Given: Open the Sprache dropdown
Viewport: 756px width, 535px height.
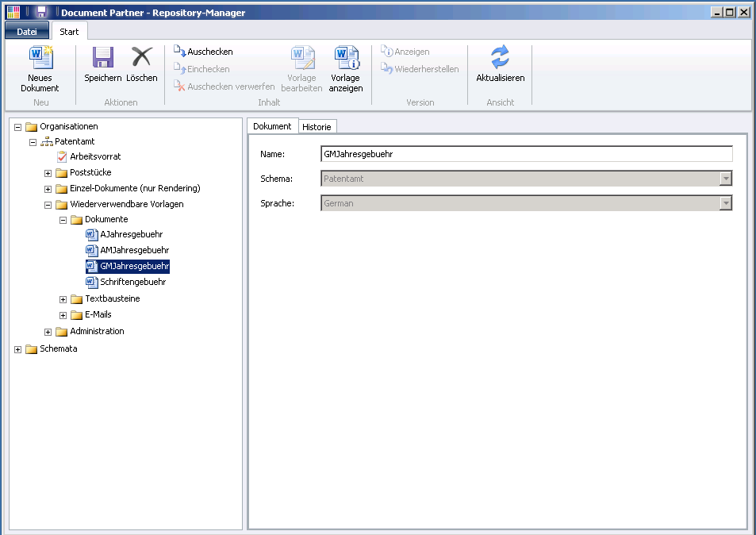Looking at the screenshot, I should pyautogui.click(x=726, y=203).
